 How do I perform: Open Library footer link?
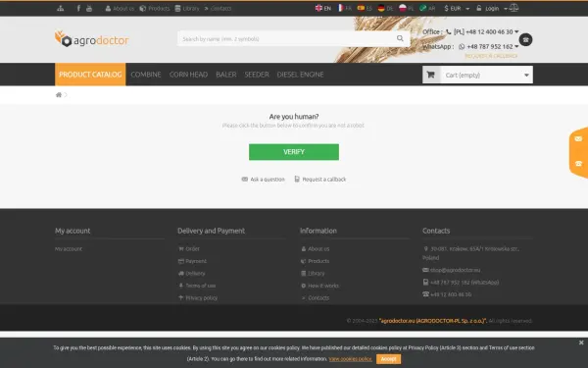313,274
